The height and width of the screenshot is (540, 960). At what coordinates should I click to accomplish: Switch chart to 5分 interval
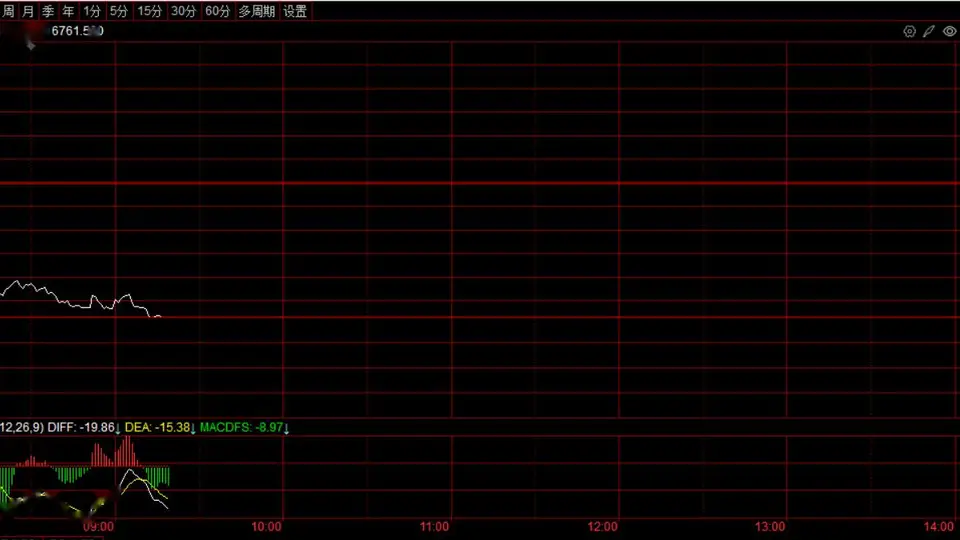coord(119,11)
